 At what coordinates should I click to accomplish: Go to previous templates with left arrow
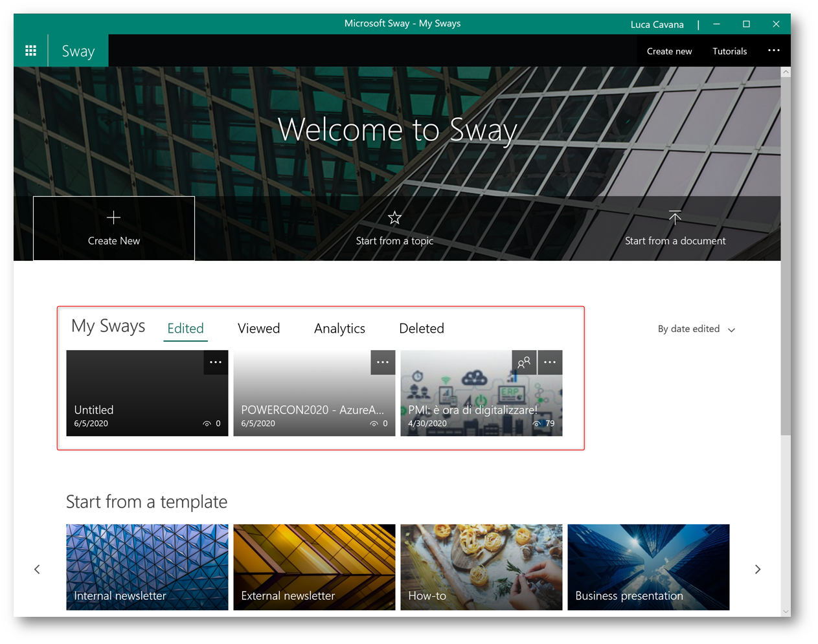(x=37, y=570)
